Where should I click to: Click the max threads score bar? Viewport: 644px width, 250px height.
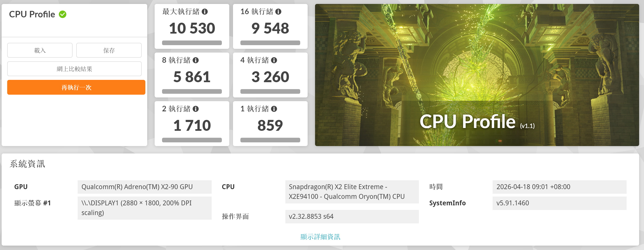pyautogui.click(x=192, y=43)
